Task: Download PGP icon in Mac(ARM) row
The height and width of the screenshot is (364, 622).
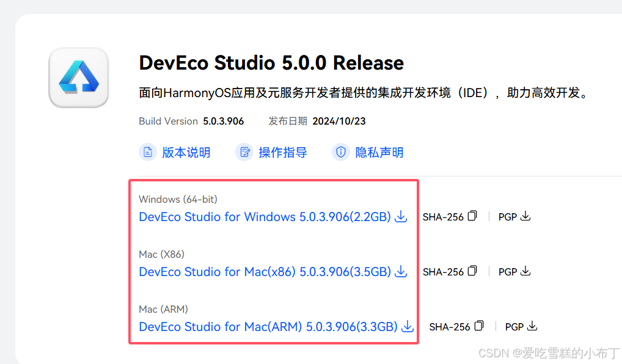Action: pos(532,326)
